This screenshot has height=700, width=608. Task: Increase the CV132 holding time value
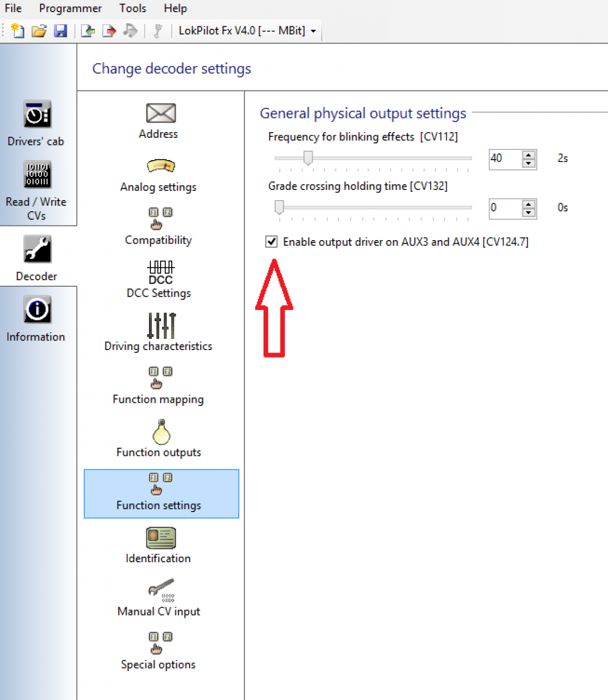(528, 204)
